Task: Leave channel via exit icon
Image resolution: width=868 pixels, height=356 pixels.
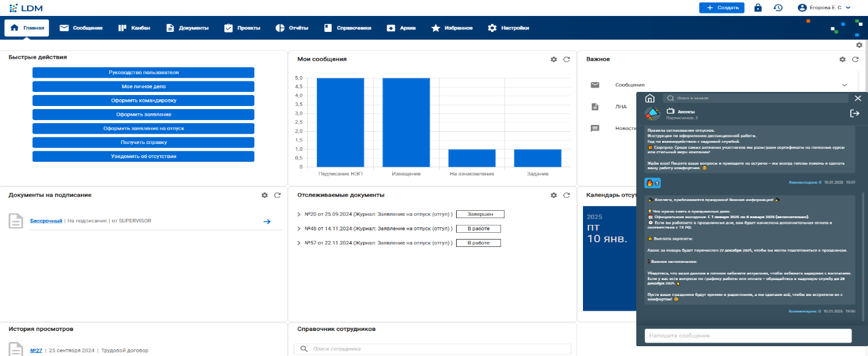Action: (x=855, y=113)
